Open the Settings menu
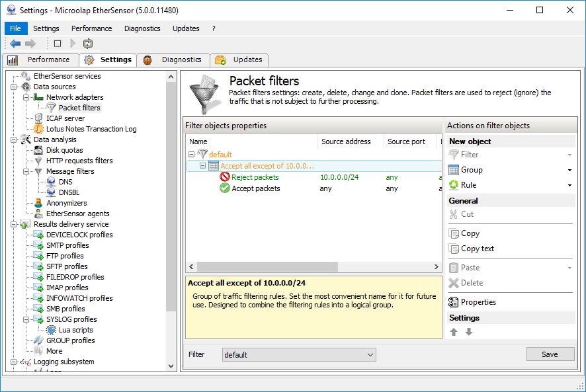 (x=46, y=28)
